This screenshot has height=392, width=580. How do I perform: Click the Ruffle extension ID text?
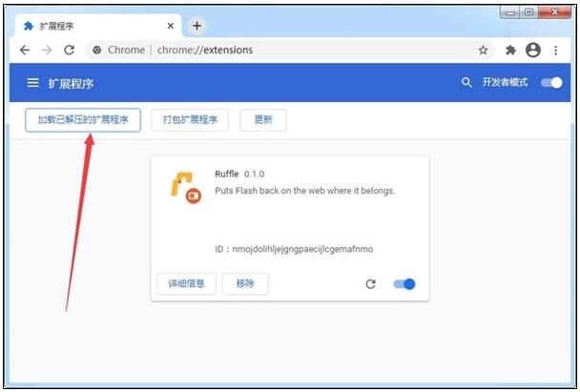tap(294, 249)
